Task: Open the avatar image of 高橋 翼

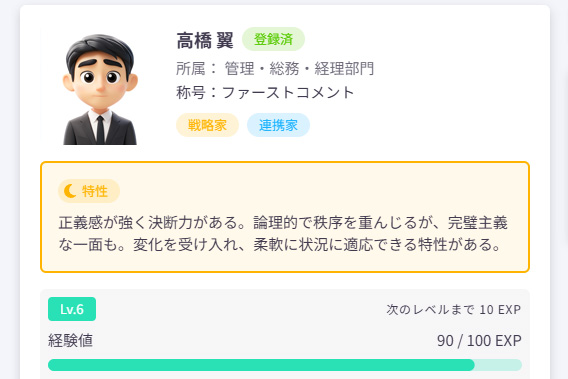Action: 100,87
